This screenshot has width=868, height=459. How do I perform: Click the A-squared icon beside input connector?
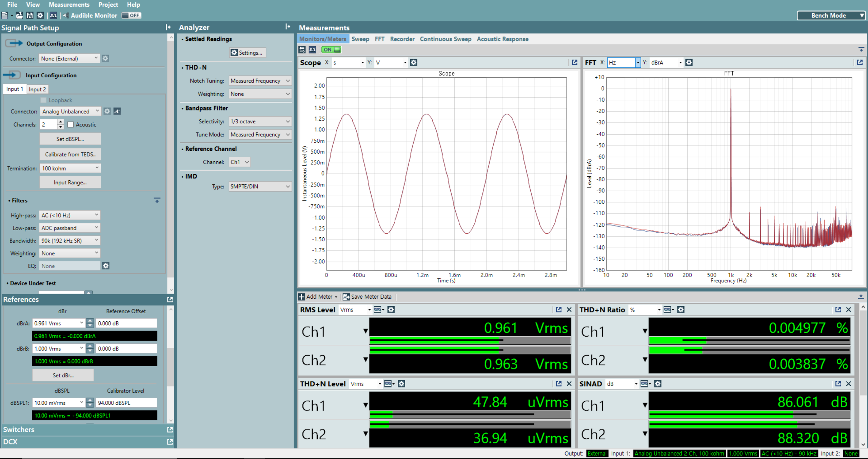[117, 111]
